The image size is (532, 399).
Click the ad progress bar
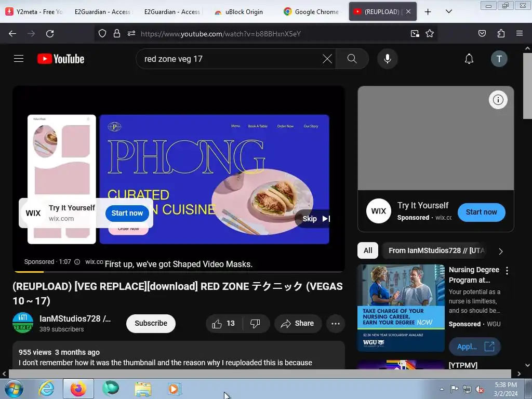(x=179, y=272)
